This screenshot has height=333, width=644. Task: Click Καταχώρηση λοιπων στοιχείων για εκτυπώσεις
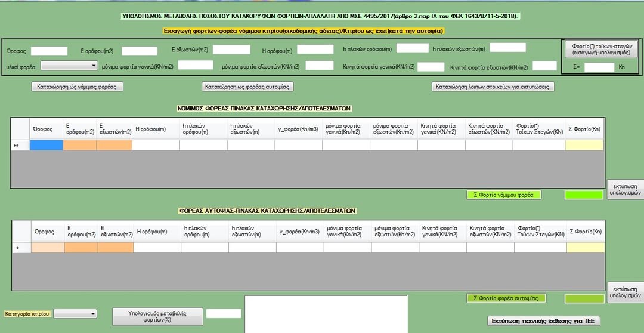pos(493,87)
